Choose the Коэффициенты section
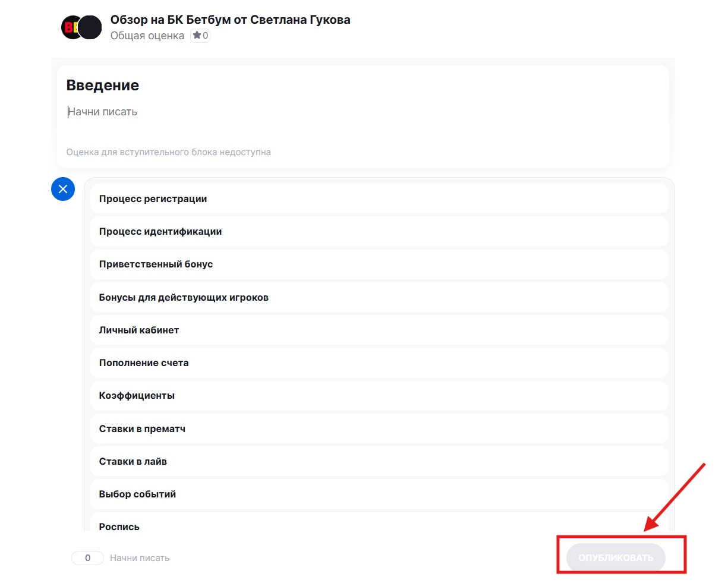Viewport: 728px width, 583px height. click(379, 395)
